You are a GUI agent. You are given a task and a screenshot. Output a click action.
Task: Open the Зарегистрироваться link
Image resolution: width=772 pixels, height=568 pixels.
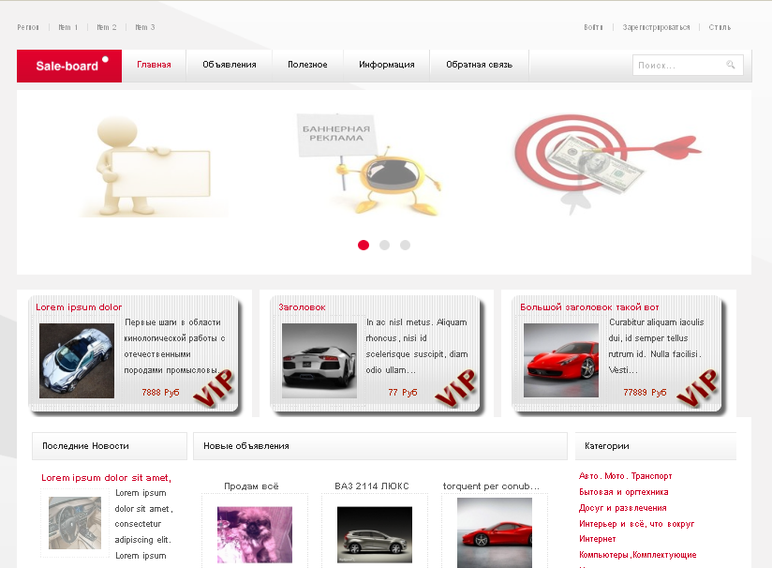[656, 27]
